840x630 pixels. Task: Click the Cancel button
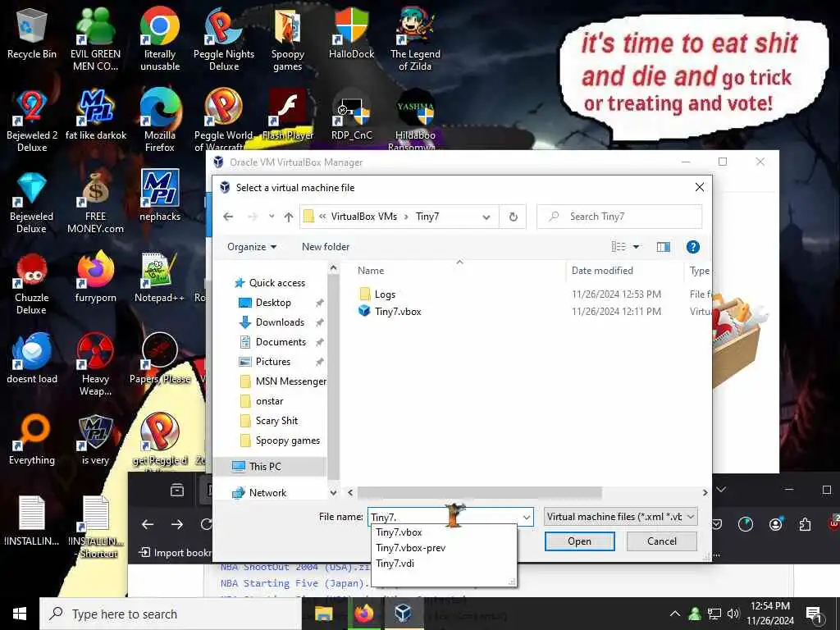pos(662,541)
